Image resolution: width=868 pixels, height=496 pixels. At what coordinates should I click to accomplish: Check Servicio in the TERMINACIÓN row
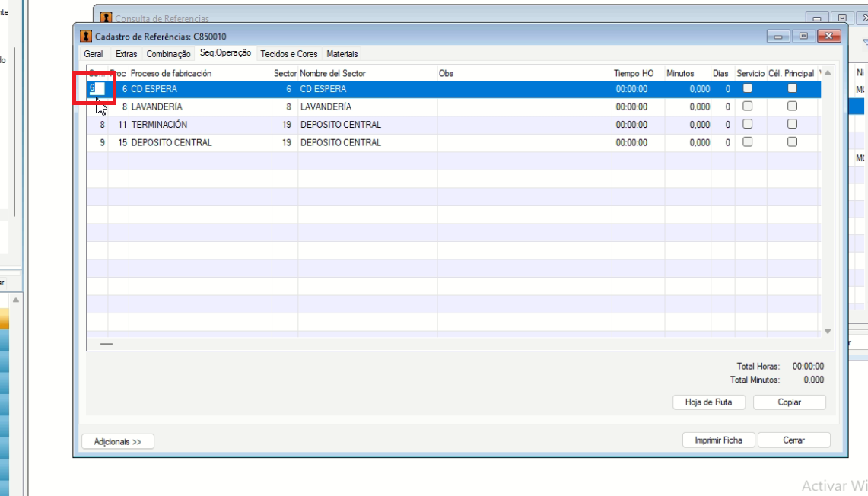pos(747,124)
